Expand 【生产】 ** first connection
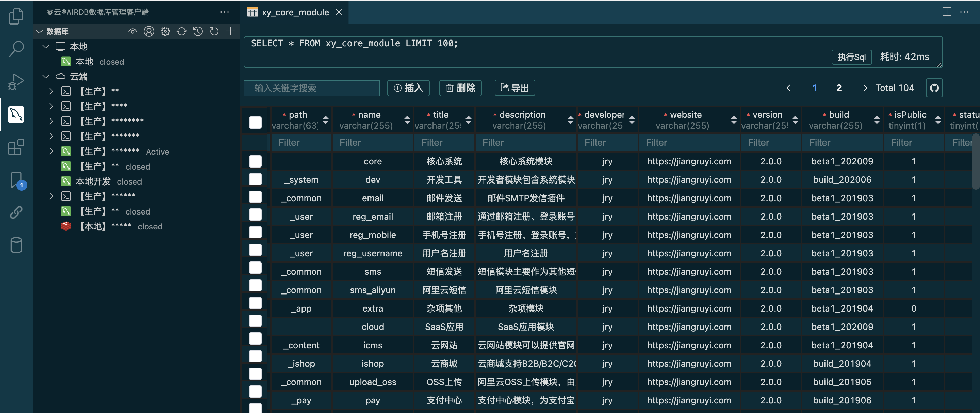Viewport: 980px width, 413px height. (51, 91)
